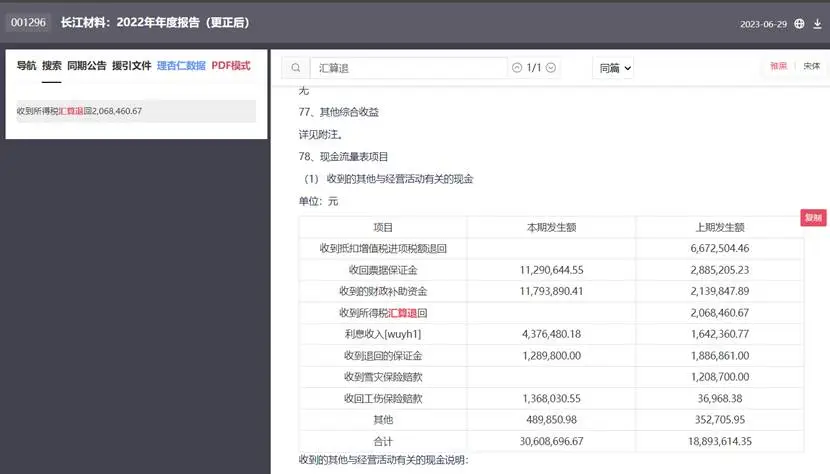Screen dimensions: 830x474
Task: Click the 1/1 match counter
Action: [x=534, y=68]
